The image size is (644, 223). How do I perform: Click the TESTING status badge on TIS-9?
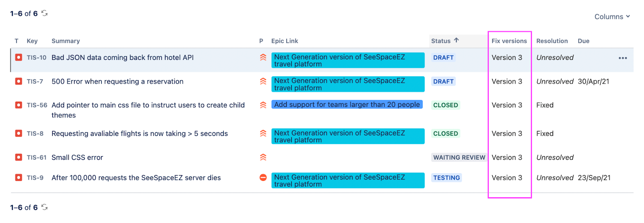(x=446, y=178)
